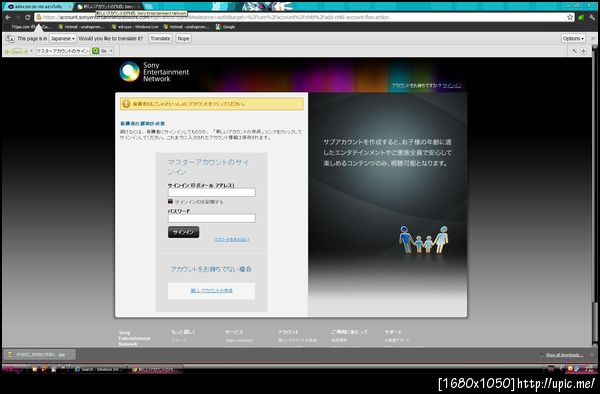Image resolution: width=600 pixels, height=394 pixels.
Task: Open the Windows Live bookmark
Action: coord(135,27)
